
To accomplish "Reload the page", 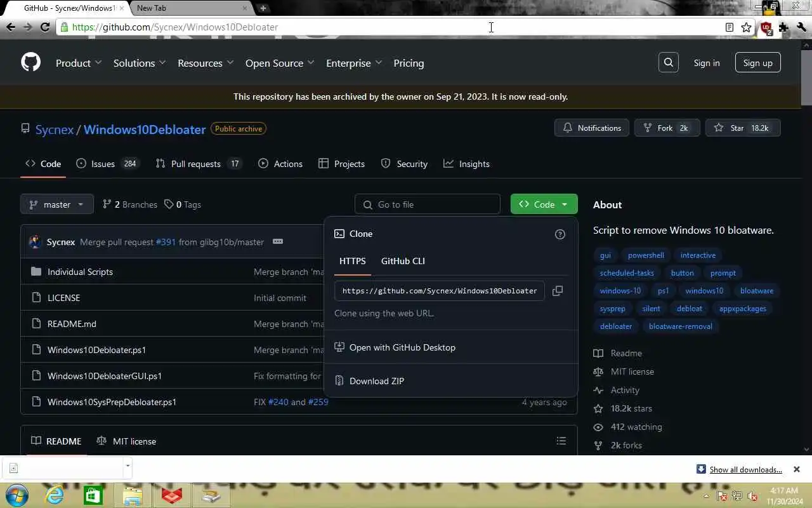I will (45, 27).
